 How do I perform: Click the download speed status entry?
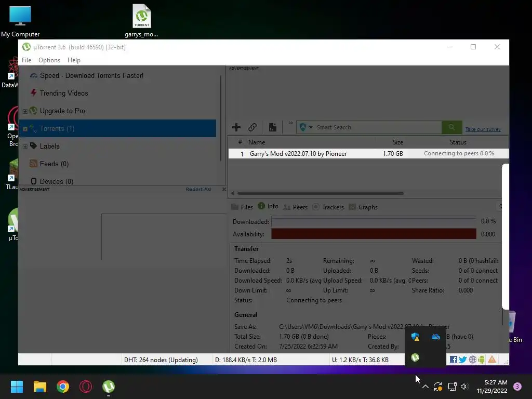pos(246,360)
